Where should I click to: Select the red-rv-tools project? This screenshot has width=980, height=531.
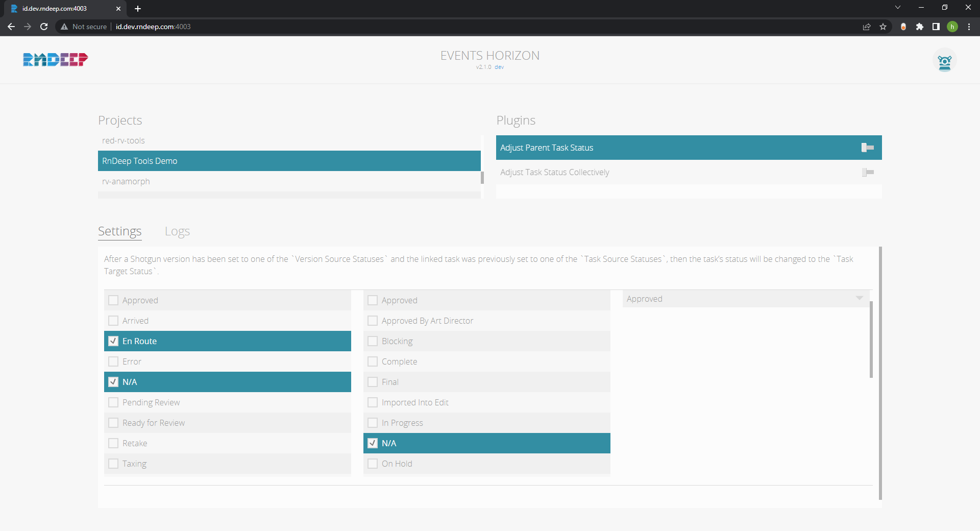tap(124, 140)
